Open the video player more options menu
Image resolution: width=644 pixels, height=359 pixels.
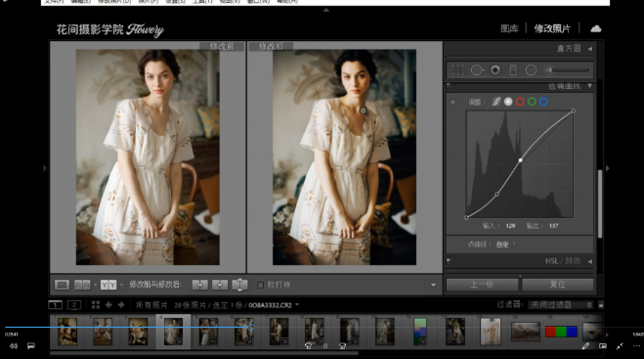tap(636, 346)
